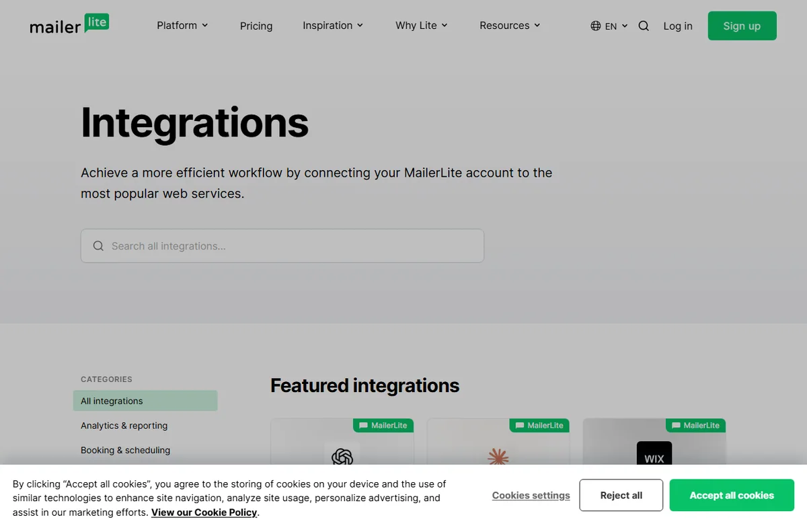The width and height of the screenshot is (807, 532).
Task: View our Cookie Policy link
Action: pyautogui.click(x=204, y=512)
